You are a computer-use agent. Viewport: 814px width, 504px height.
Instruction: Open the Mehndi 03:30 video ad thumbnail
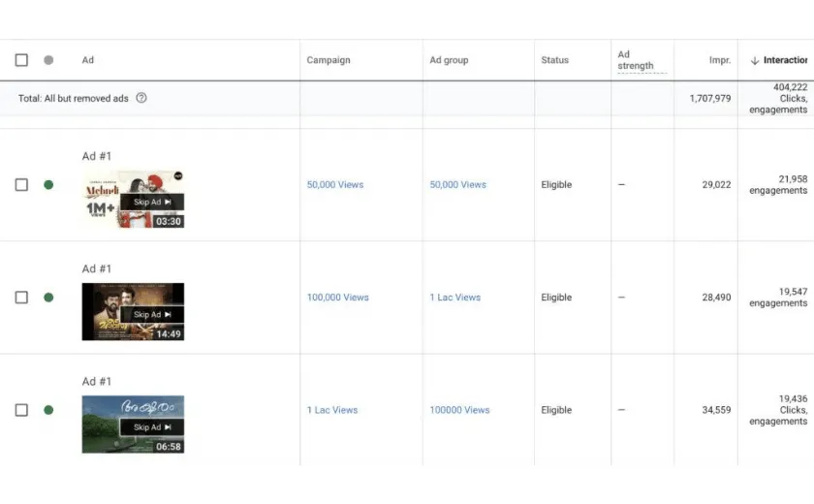(x=133, y=200)
